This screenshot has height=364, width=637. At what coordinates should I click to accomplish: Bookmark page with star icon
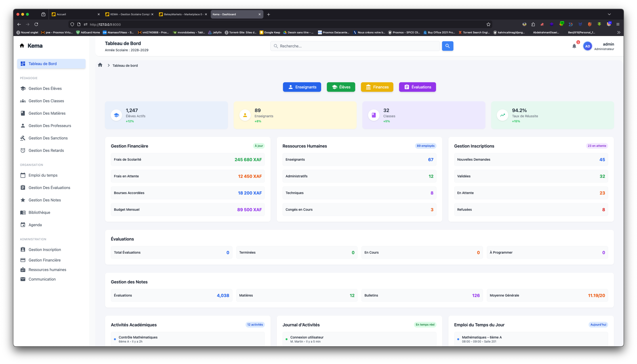[488, 25]
